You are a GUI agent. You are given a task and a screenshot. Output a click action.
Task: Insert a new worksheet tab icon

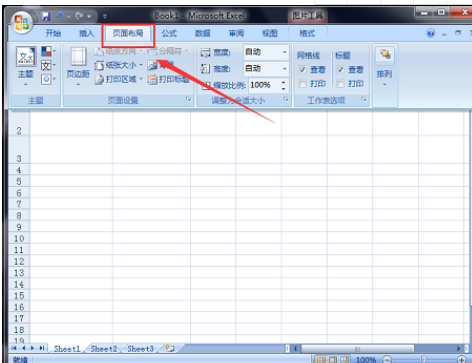(170, 349)
